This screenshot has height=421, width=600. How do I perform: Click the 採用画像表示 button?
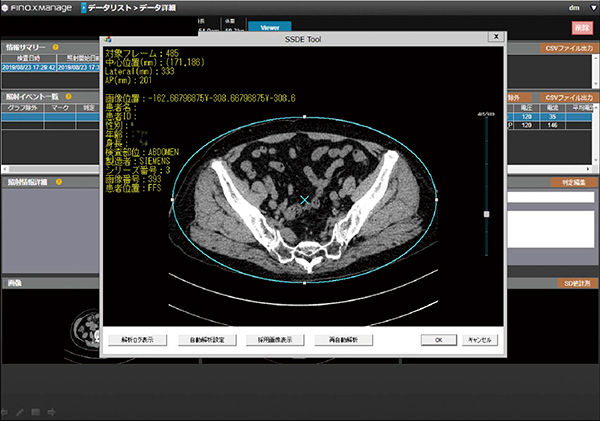[x=272, y=340]
